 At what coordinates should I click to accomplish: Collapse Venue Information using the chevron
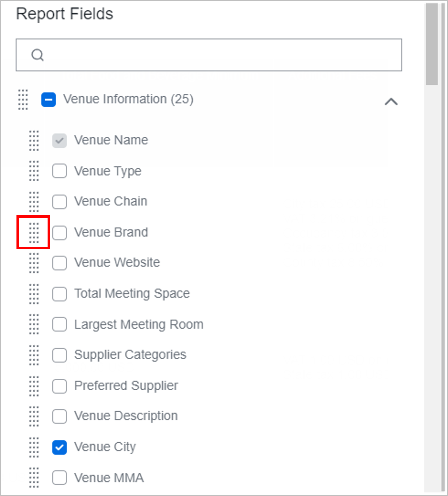coord(391,101)
